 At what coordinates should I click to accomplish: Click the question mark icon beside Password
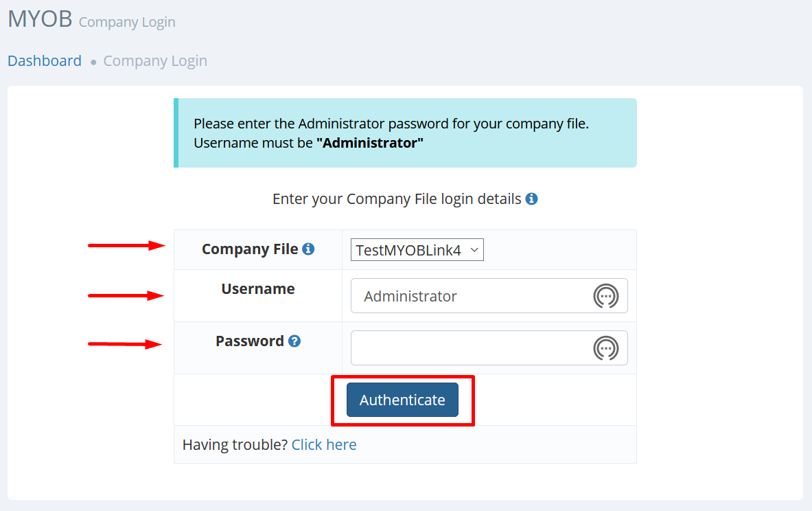point(294,341)
